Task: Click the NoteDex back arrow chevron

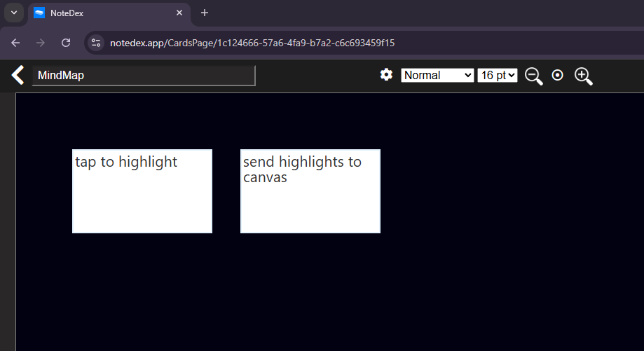Action: click(x=18, y=76)
